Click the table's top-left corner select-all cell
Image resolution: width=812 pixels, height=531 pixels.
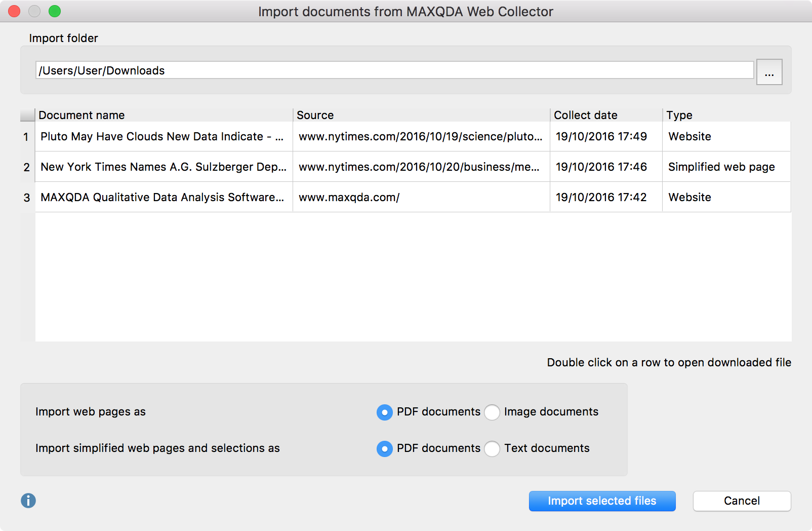point(27,115)
